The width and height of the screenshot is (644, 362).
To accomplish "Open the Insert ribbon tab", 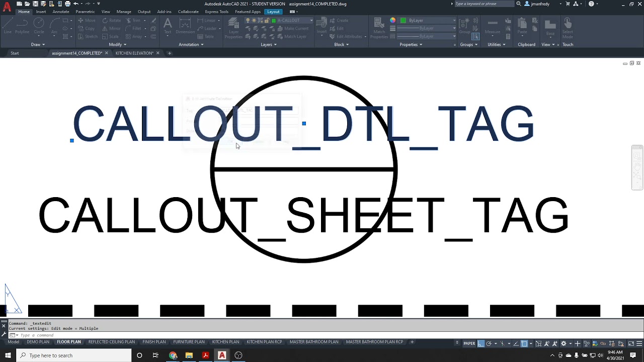I will pyautogui.click(x=41, y=12).
